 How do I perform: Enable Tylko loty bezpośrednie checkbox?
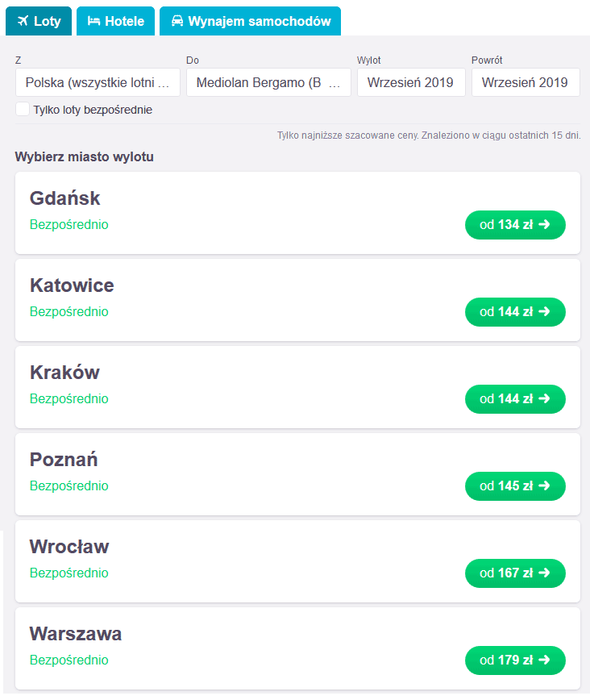(x=23, y=110)
